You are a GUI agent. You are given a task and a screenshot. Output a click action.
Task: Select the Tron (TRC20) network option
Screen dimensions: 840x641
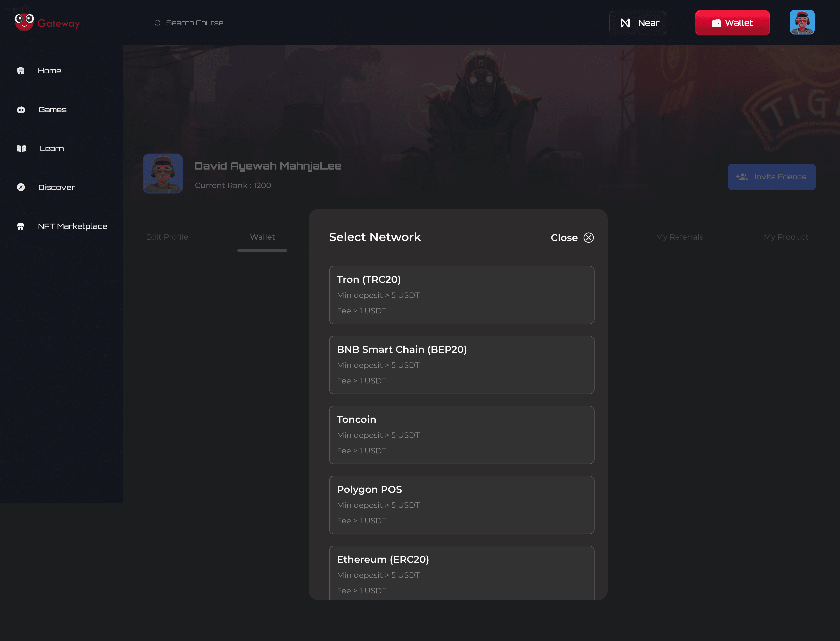click(461, 295)
